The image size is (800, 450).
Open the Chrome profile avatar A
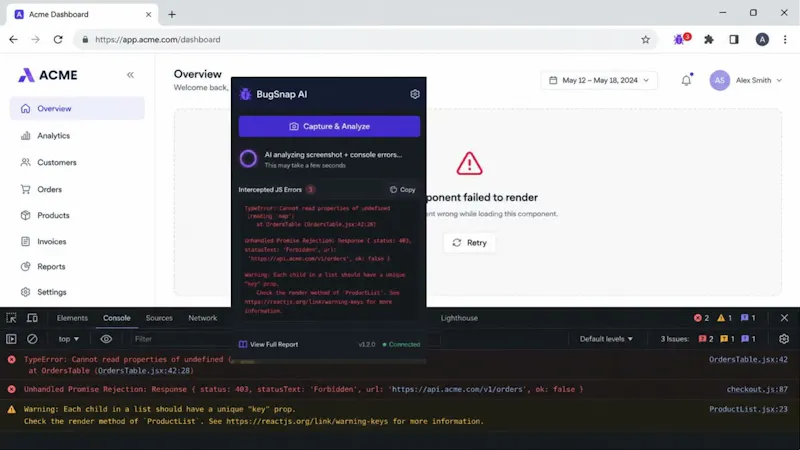point(762,39)
